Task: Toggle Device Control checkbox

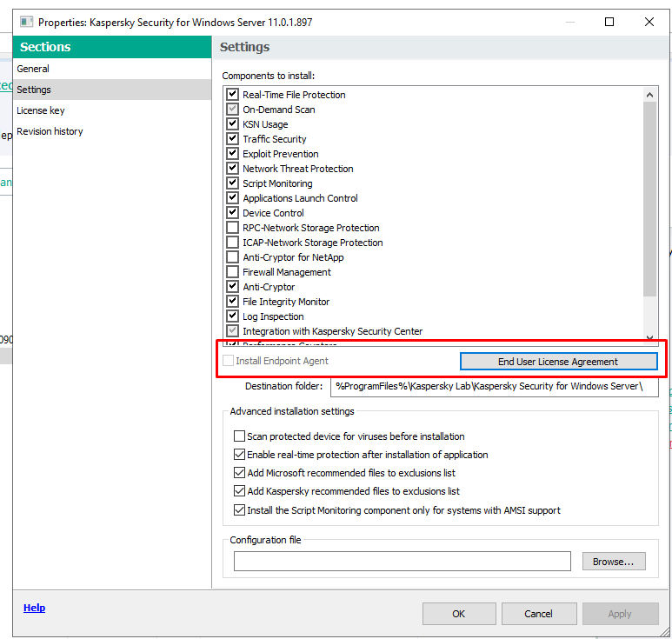Action: coord(232,213)
